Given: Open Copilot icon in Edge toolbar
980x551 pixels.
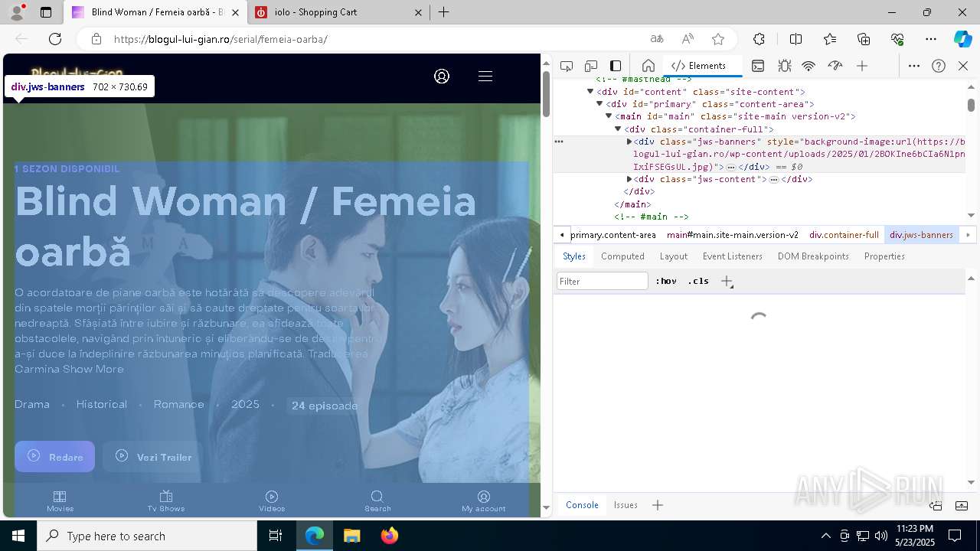Looking at the screenshot, I should pyautogui.click(x=962, y=39).
